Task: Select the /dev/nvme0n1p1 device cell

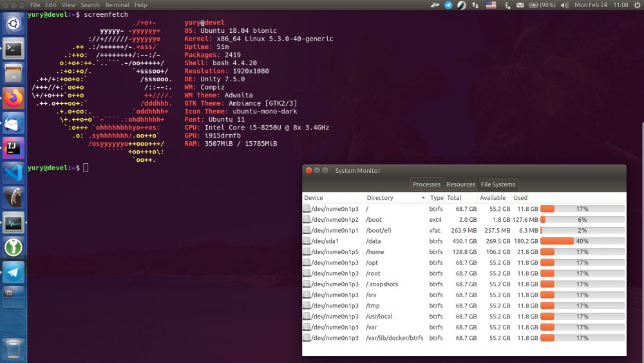Action: (x=335, y=231)
